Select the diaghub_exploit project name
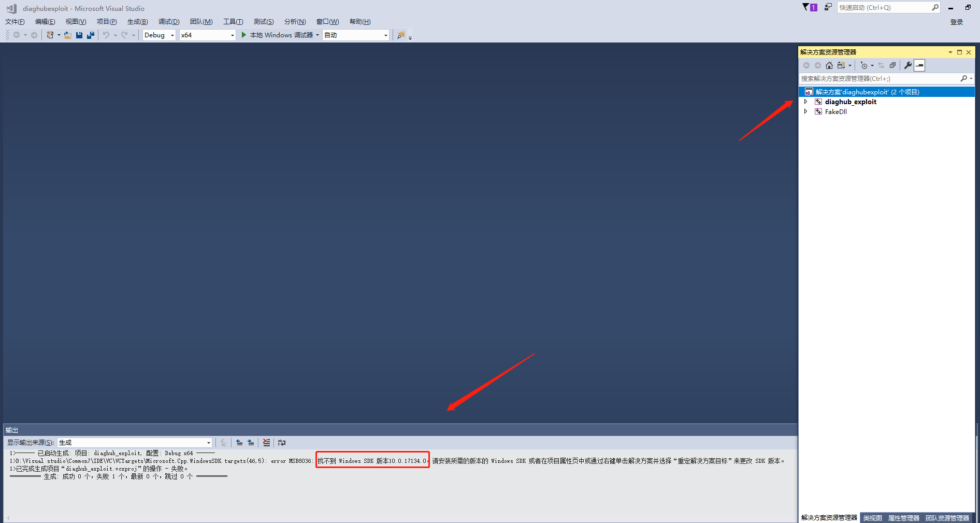The height and width of the screenshot is (523, 980). 851,102
